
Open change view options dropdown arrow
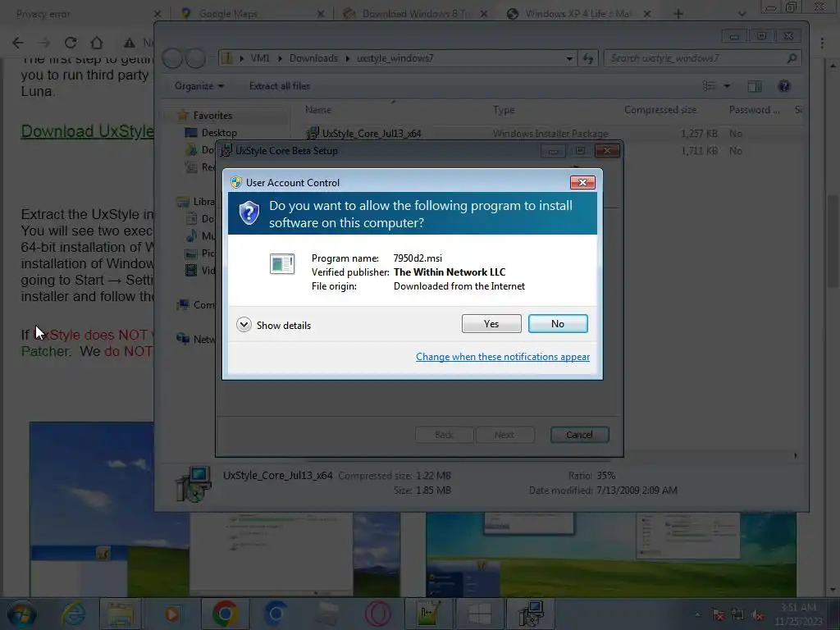(727, 86)
